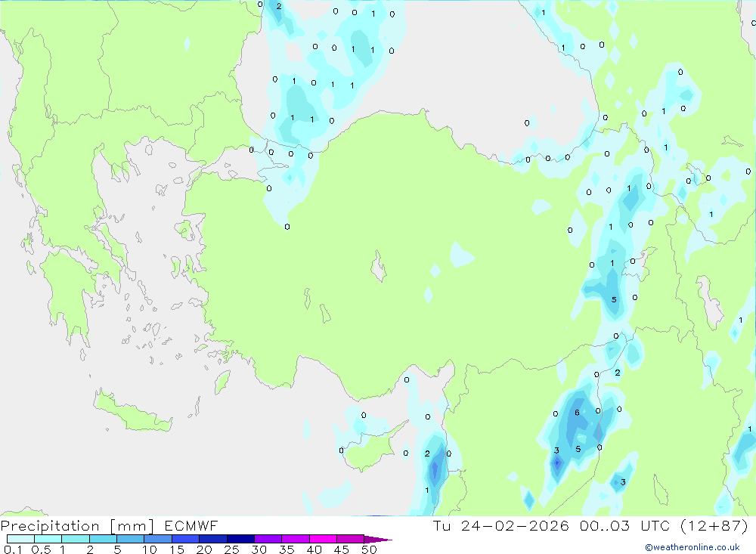Click the 5–10 mm legend color swatch

(131, 539)
